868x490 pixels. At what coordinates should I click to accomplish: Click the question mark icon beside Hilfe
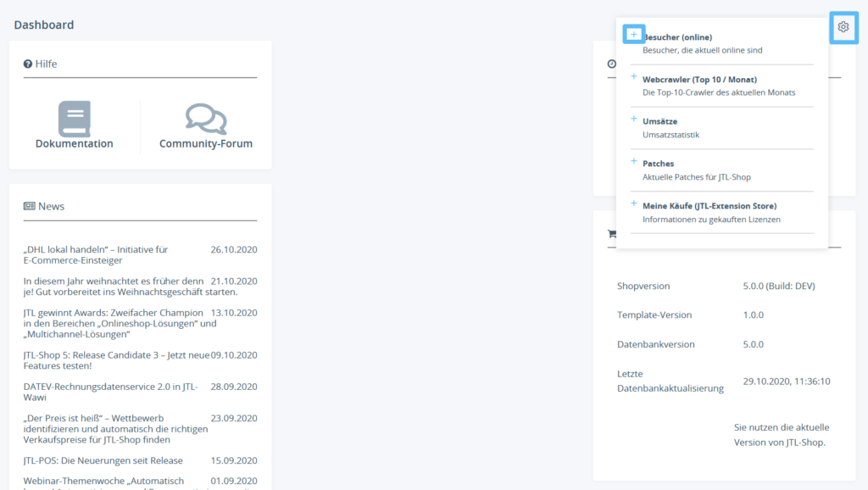28,64
